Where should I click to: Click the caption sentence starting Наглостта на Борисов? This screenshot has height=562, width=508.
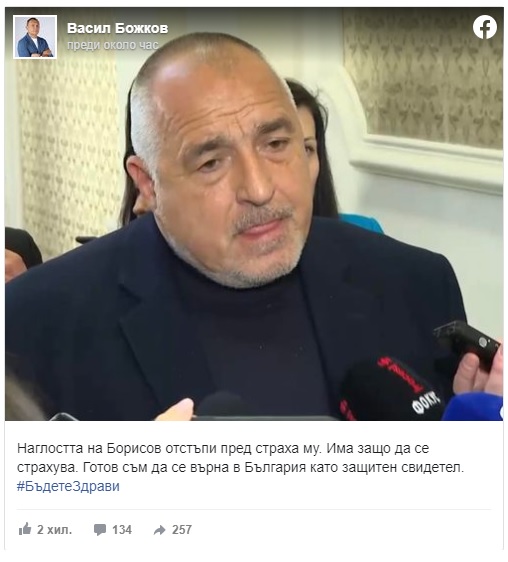pyautogui.click(x=168, y=448)
